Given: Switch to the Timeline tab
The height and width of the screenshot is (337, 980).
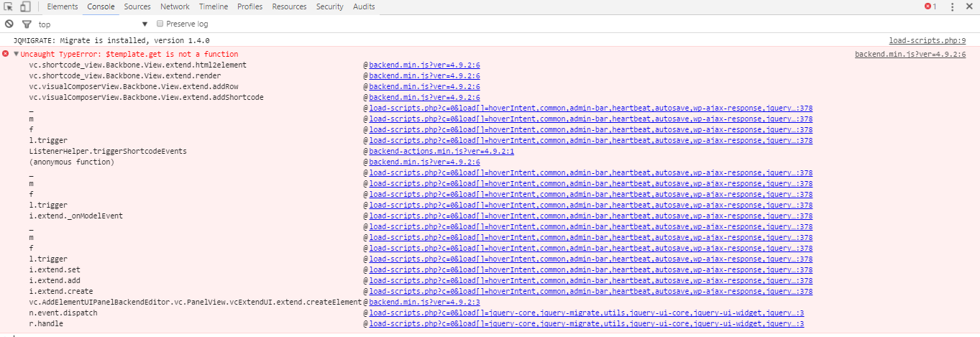Looking at the screenshot, I should (214, 6).
